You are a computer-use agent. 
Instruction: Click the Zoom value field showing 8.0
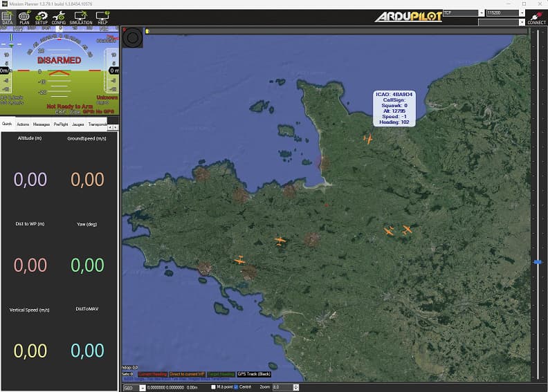(x=283, y=387)
